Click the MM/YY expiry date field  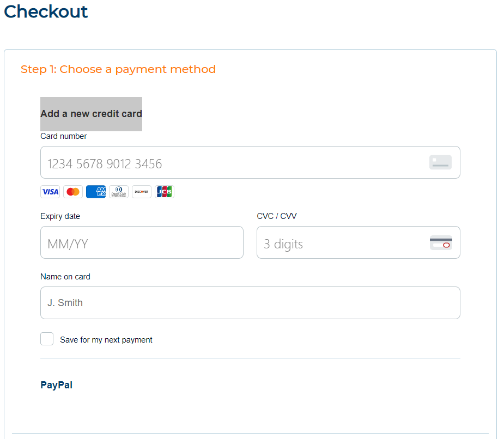(142, 242)
